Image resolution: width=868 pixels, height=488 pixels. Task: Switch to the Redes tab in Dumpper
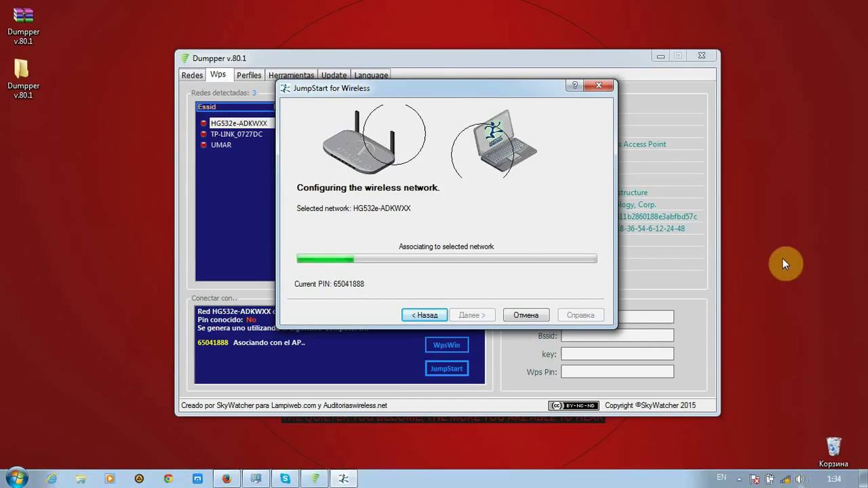click(x=193, y=75)
